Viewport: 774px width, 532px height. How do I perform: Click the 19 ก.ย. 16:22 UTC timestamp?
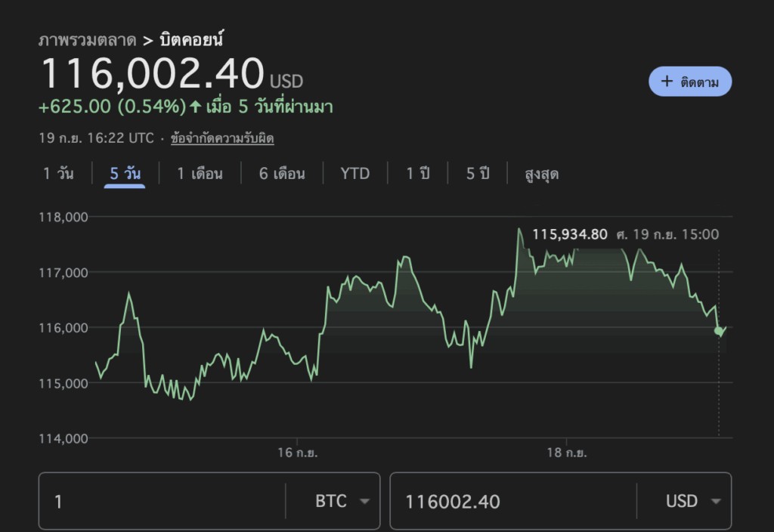coord(96,138)
